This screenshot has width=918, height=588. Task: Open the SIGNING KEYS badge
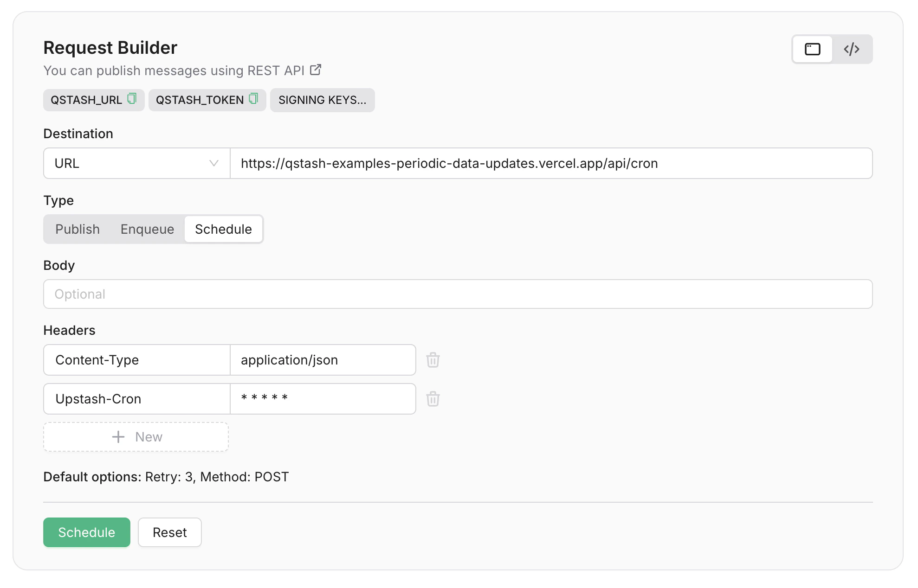click(x=322, y=100)
